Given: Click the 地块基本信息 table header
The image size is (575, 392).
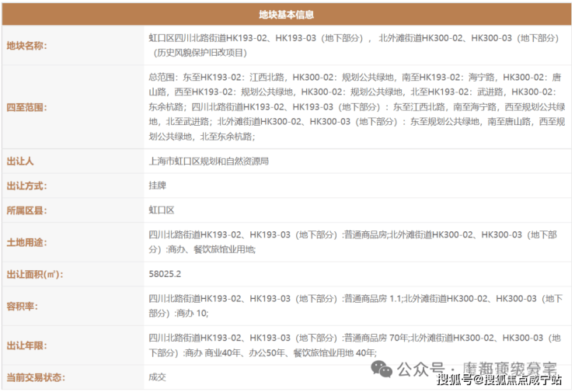Looking at the screenshot, I should click(287, 13).
